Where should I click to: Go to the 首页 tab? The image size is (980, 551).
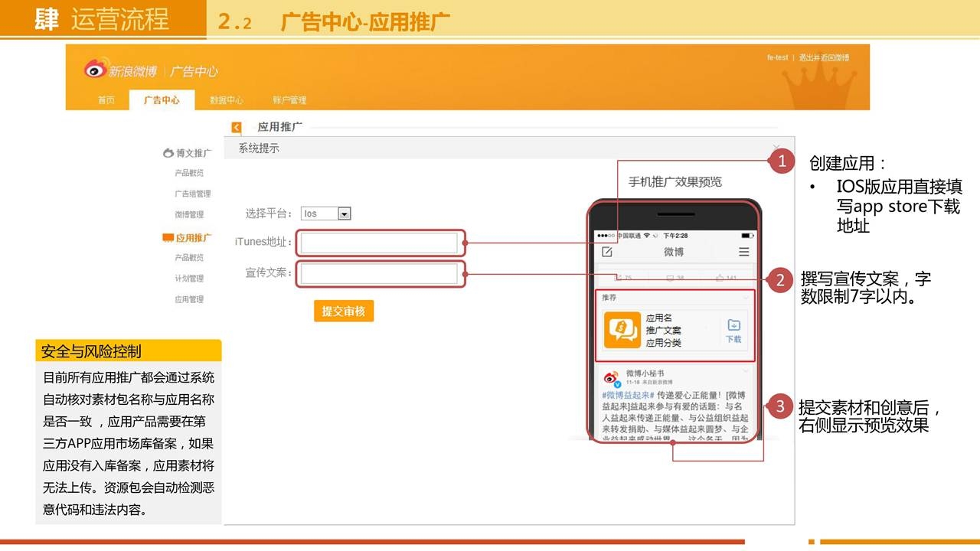coord(106,100)
